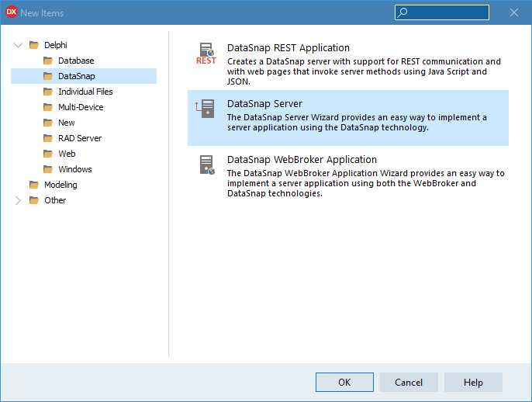Click the Multi-Device folder icon

click(48, 107)
